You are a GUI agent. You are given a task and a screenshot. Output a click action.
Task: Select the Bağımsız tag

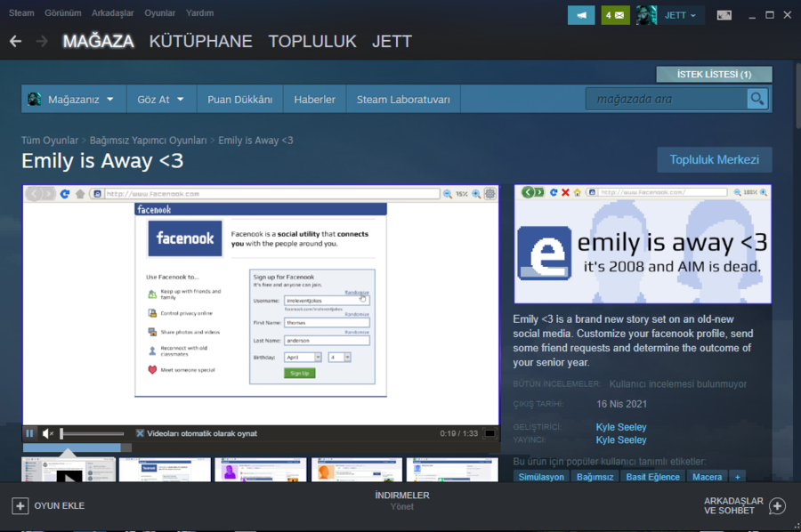595,477
